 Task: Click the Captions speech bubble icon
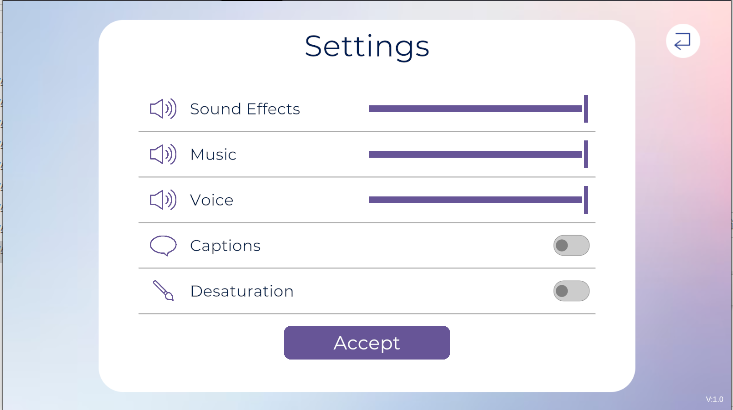(163, 246)
